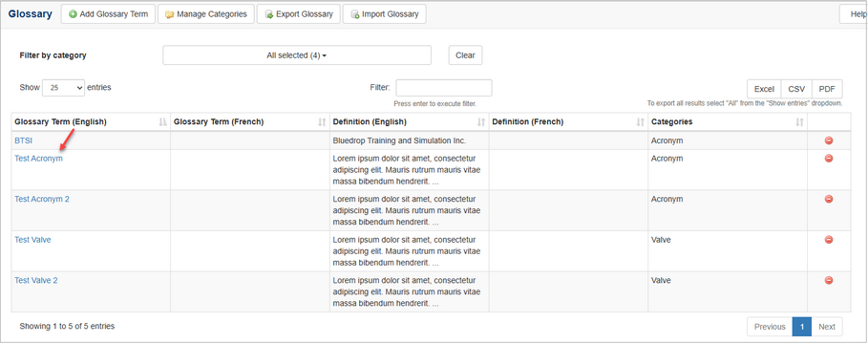Click 'Showing 1 to 5 of 5 entries' text
Screen dimensions: 868x344
point(67,326)
